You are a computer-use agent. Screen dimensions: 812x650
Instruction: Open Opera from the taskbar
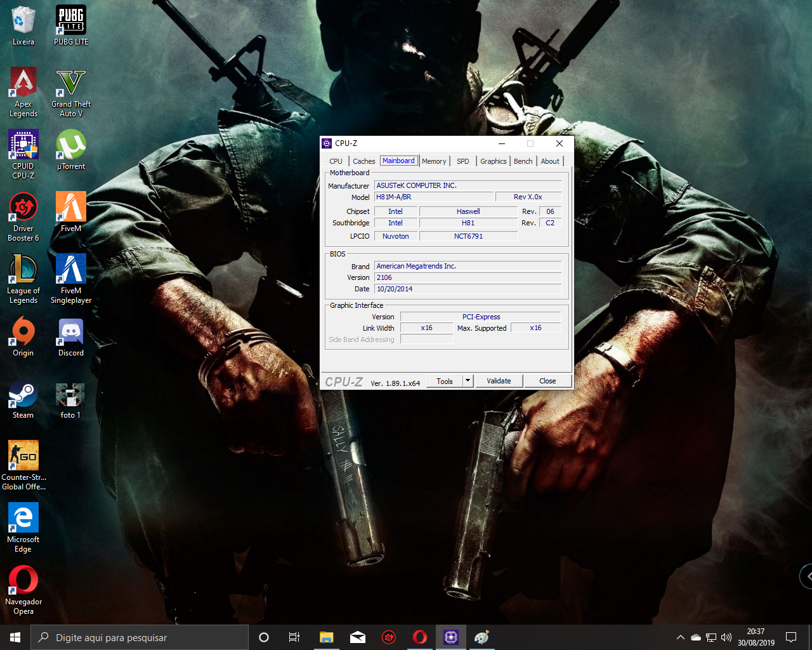click(x=420, y=637)
